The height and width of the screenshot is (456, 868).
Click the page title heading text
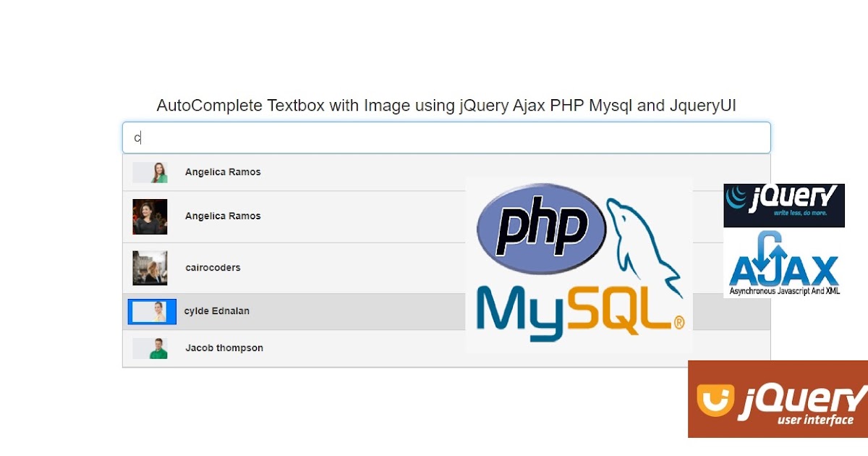[447, 106]
